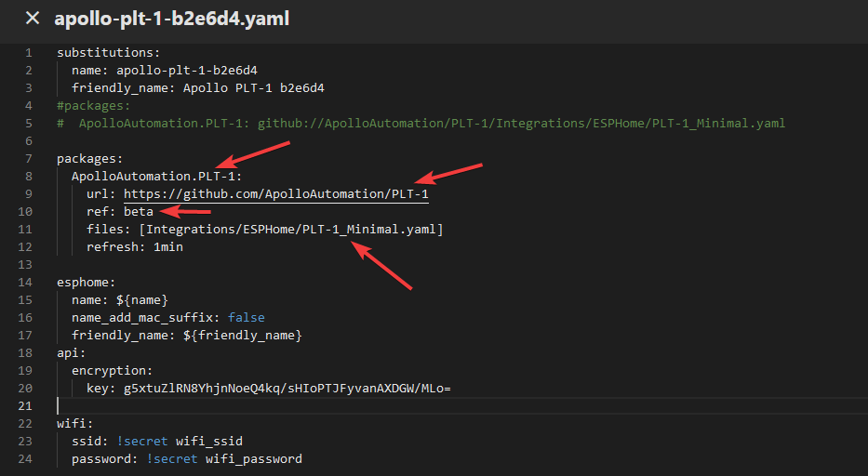868x476 pixels.
Task: Select line number 1 in the gutter
Action: point(29,52)
